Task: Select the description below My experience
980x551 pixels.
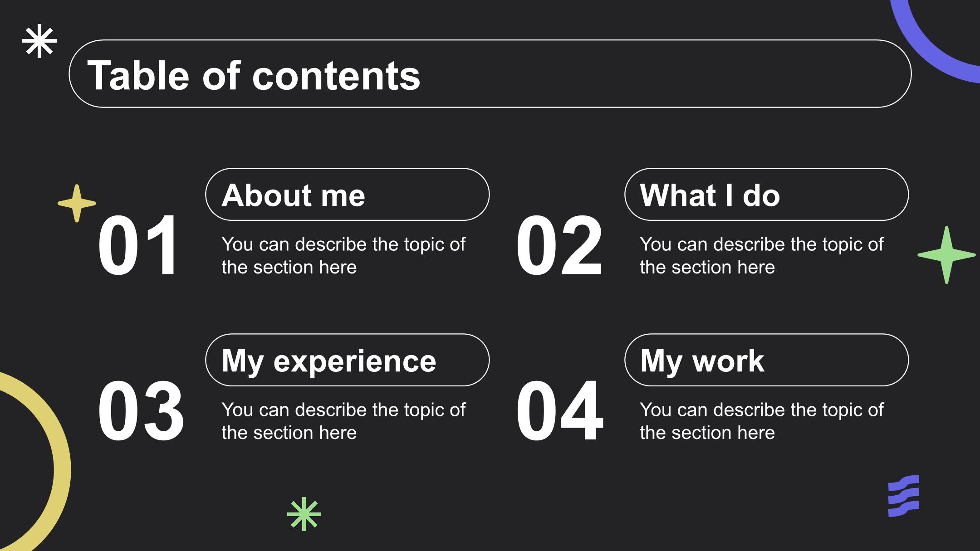Action: tap(343, 421)
